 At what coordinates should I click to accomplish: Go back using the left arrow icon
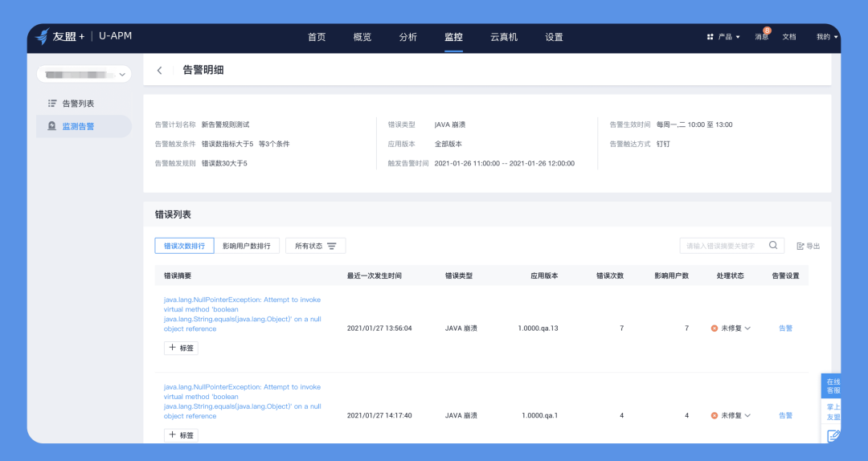159,71
